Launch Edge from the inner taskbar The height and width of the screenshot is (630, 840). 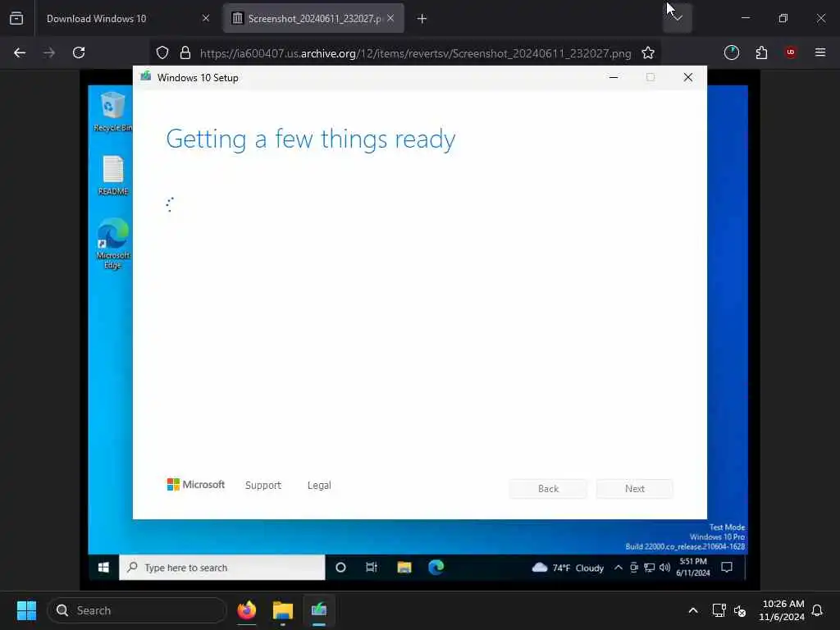(x=436, y=568)
